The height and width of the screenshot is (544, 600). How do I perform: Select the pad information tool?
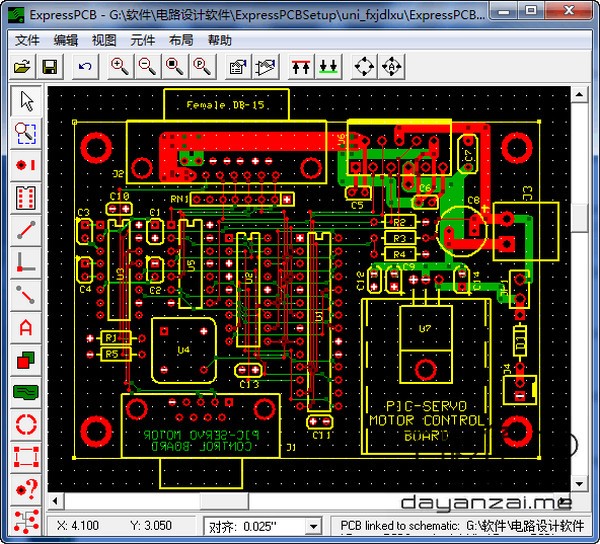tap(26, 489)
